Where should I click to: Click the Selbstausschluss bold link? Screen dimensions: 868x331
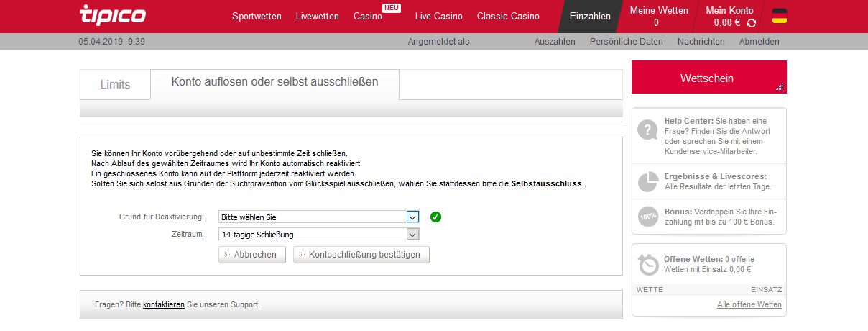(547, 184)
